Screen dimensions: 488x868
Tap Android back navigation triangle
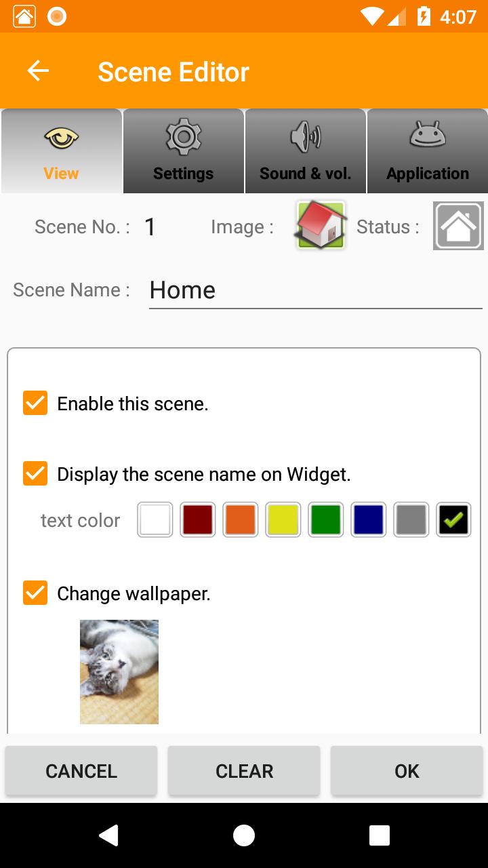click(108, 835)
